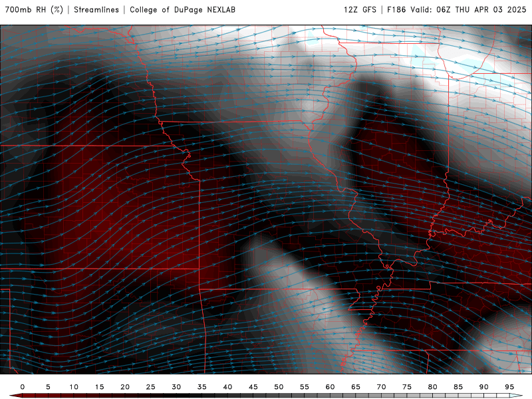
Task: Click the "80" color bar number
Action: click(432, 387)
